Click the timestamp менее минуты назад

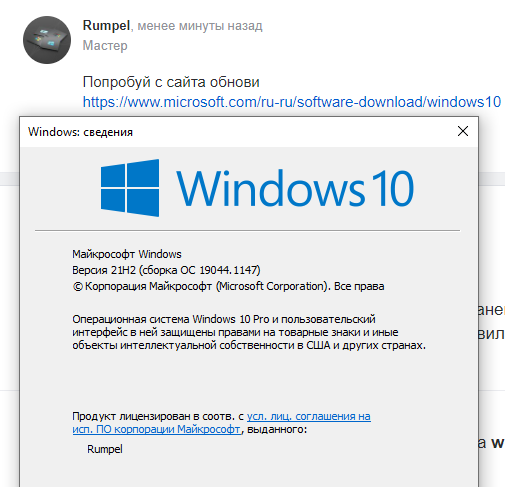pos(200,26)
